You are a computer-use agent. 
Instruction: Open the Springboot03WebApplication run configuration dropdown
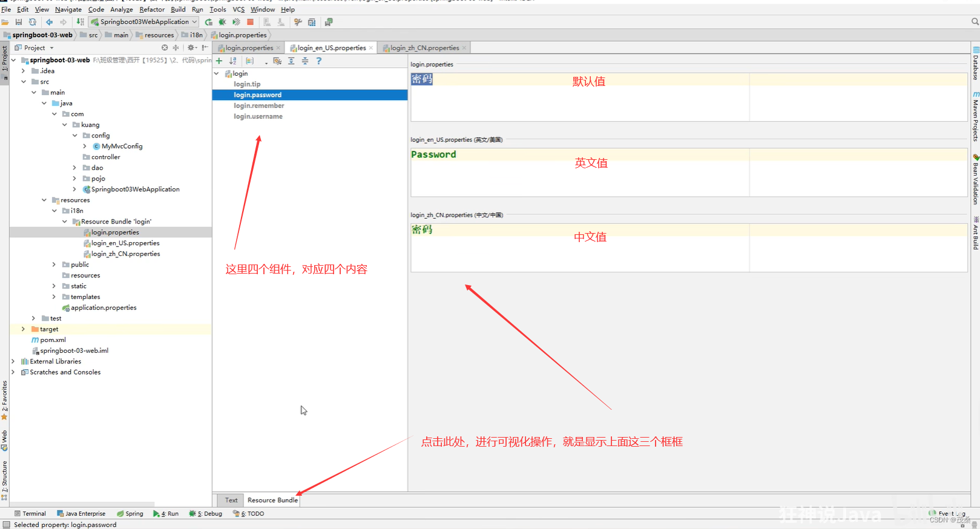pyautogui.click(x=144, y=22)
